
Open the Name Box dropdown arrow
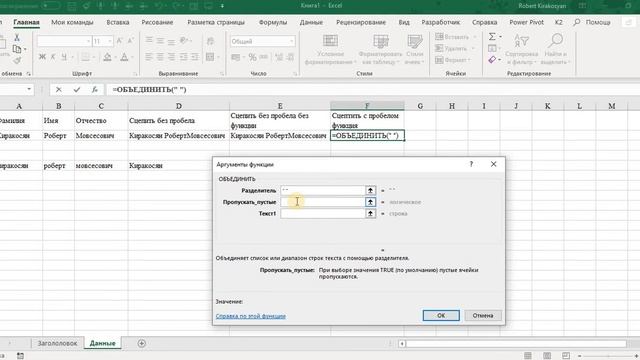click(x=29, y=89)
